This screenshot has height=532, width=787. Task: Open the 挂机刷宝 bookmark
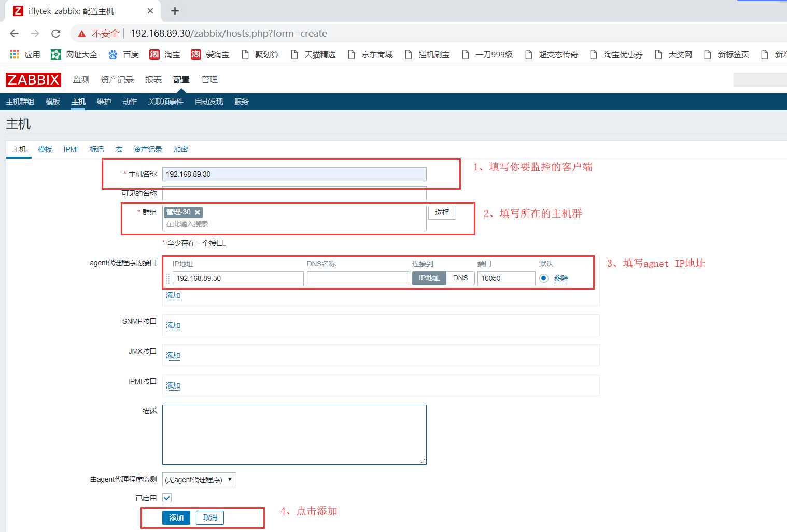(427, 54)
